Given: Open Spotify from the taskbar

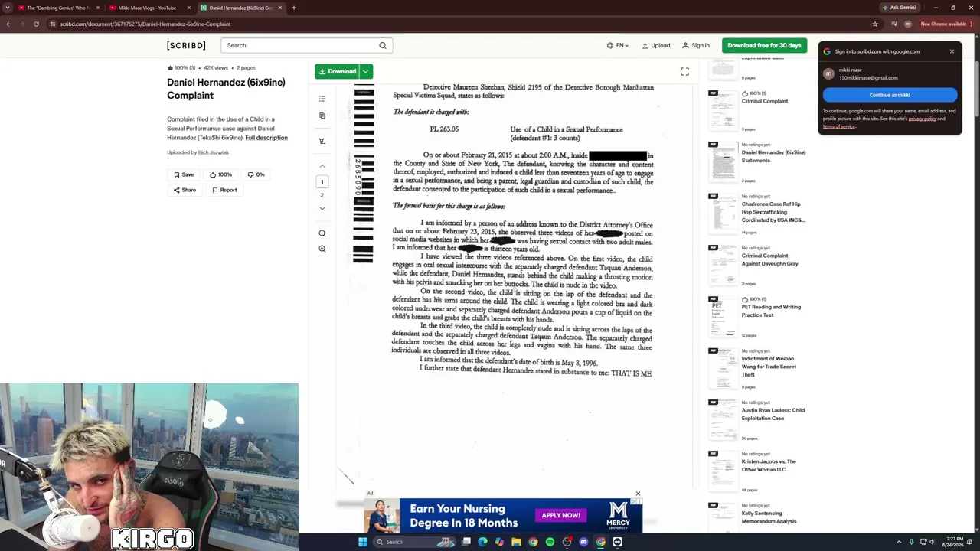Looking at the screenshot, I should coord(550,542).
